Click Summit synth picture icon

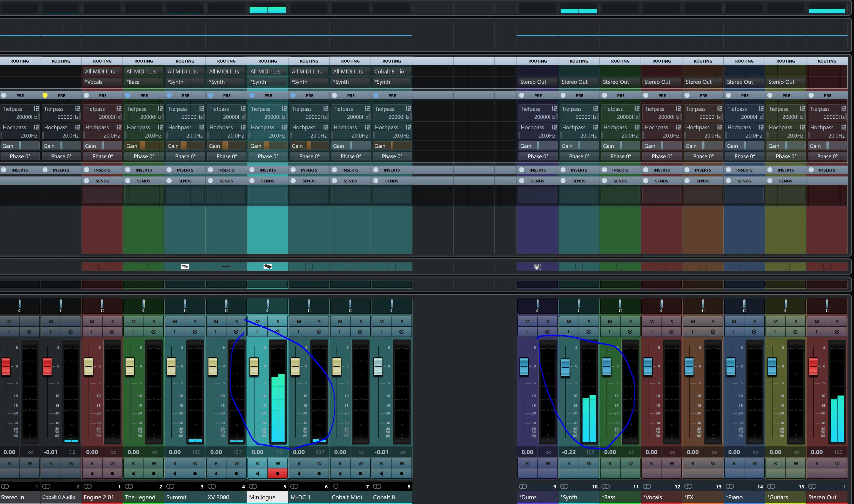tap(185, 267)
